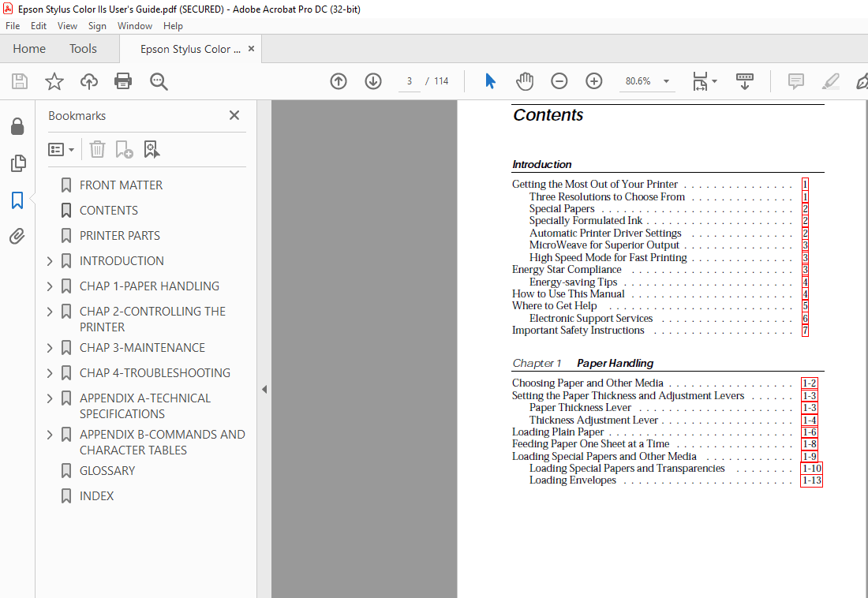This screenshot has width=868, height=598.
Task: Click the page number input field
Action: tap(410, 81)
